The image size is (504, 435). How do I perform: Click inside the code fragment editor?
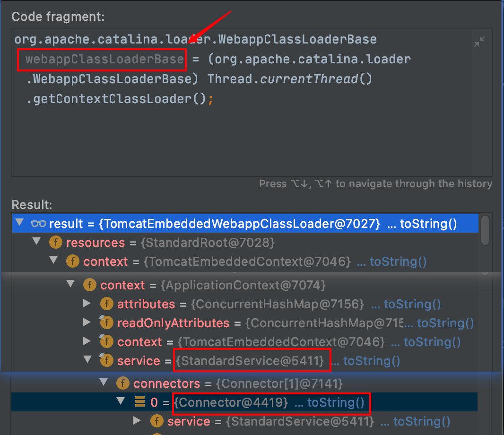pyautogui.click(x=236, y=137)
